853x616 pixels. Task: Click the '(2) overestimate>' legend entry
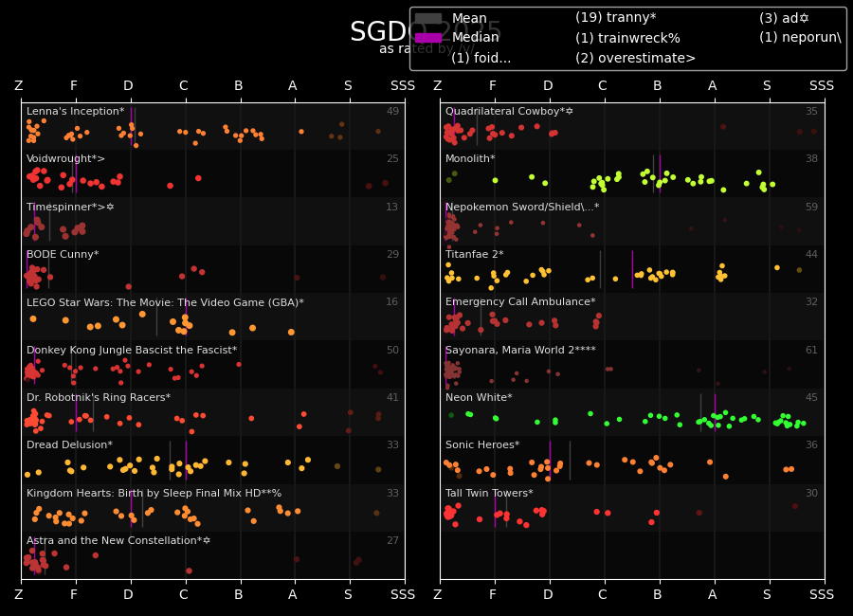tap(635, 58)
